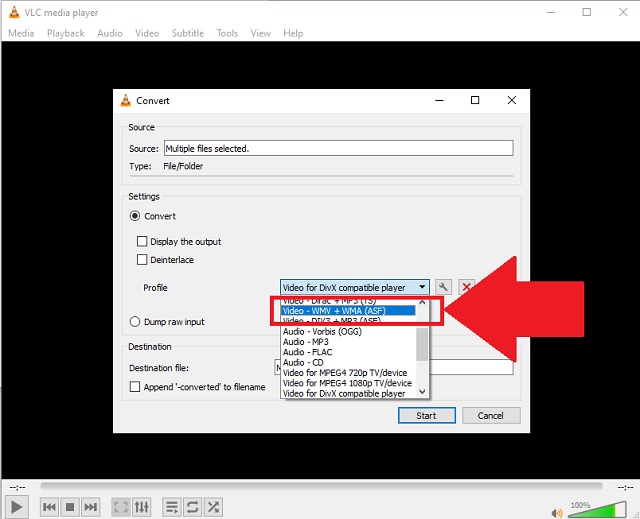The width and height of the screenshot is (640, 519).
Task: Minimize the Convert dialog
Action: tap(439, 100)
